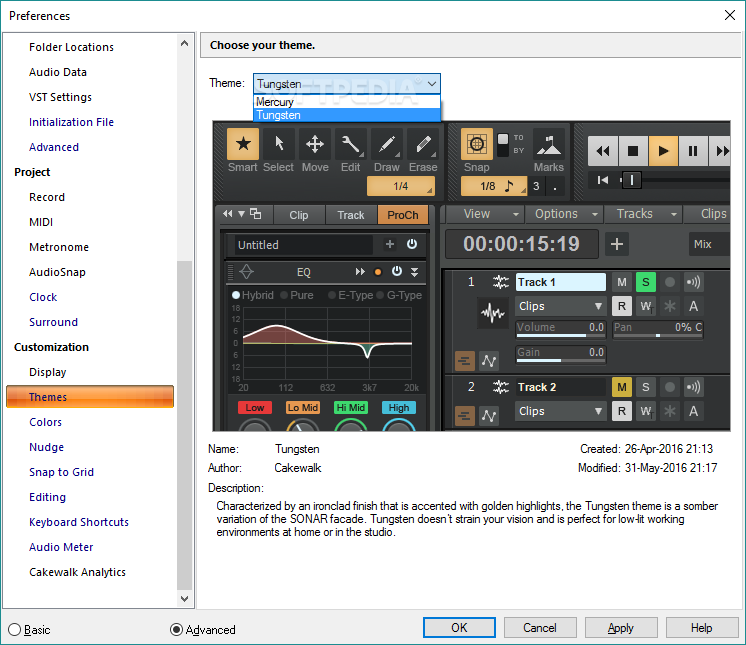746x645 pixels.
Task: Click Track 1 input echo speaker icon
Action: [693, 282]
